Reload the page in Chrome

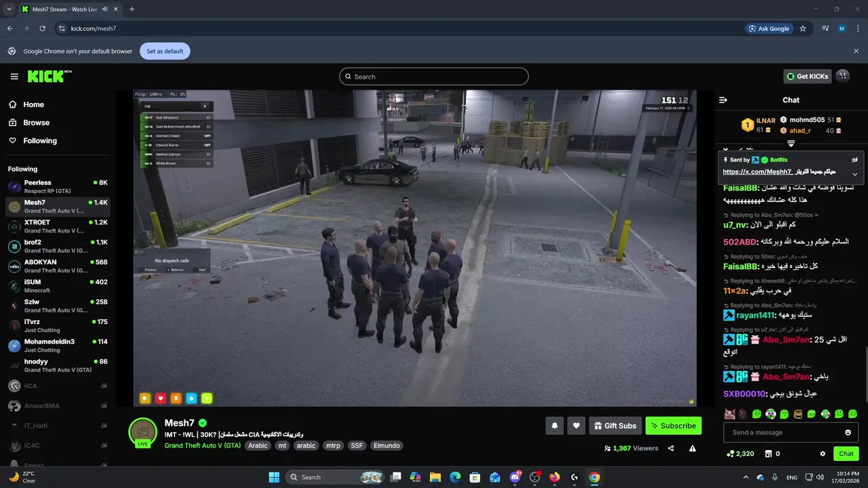point(42,28)
